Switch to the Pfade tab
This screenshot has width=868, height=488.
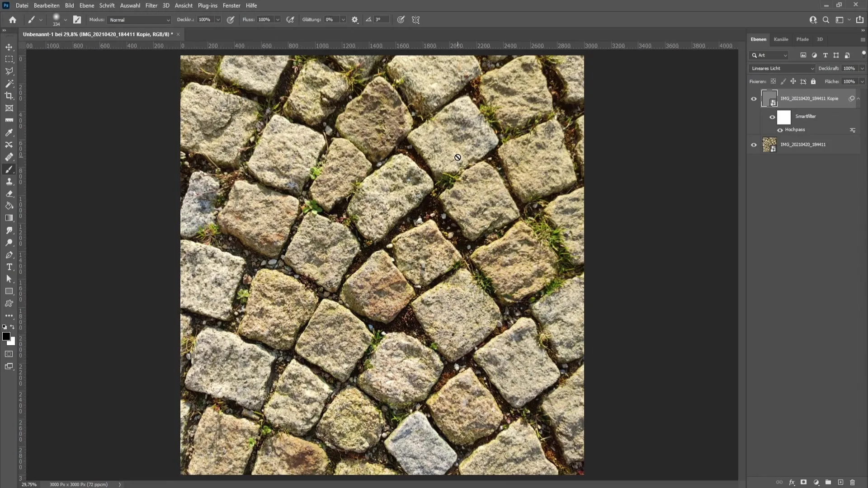pyautogui.click(x=804, y=39)
